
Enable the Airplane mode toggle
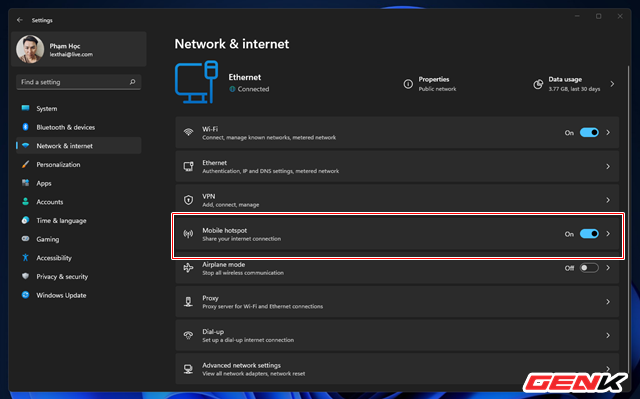point(589,268)
